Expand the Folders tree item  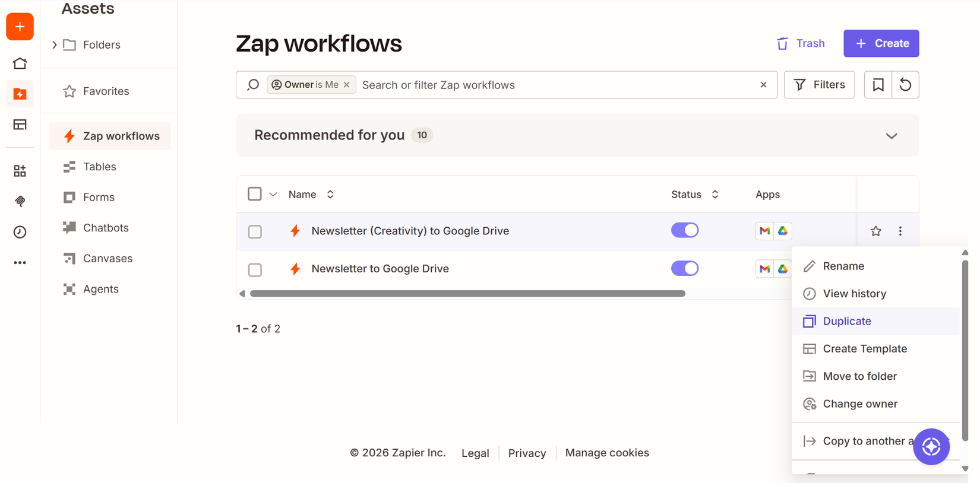(x=55, y=45)
